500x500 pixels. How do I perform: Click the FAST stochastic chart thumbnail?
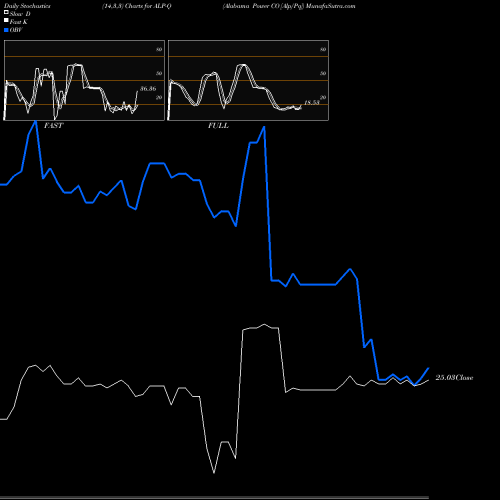(84, 80)
